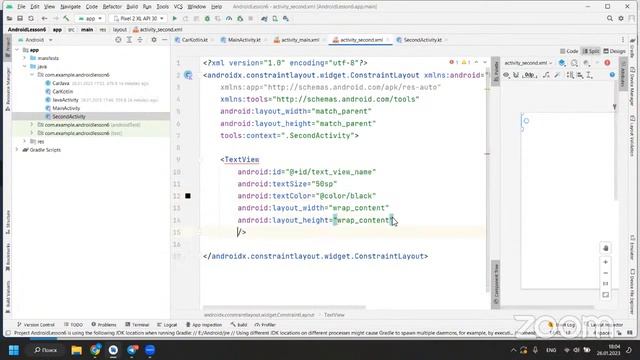Click the Sync files refresh icon
Screen dimensions: 640x360
pos(31,18)
